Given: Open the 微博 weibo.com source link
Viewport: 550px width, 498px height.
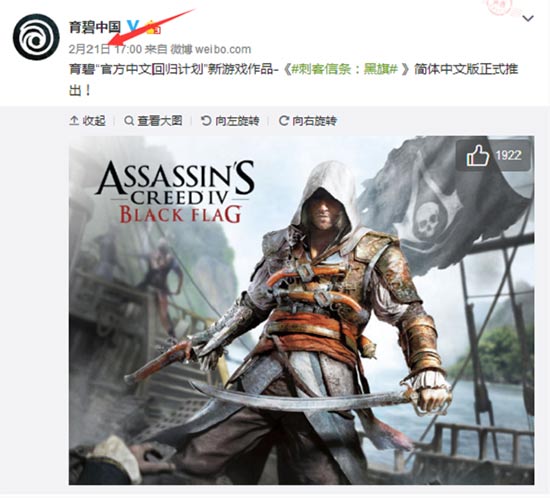Looking at the screenshot, I should click(x=211, y=49).
